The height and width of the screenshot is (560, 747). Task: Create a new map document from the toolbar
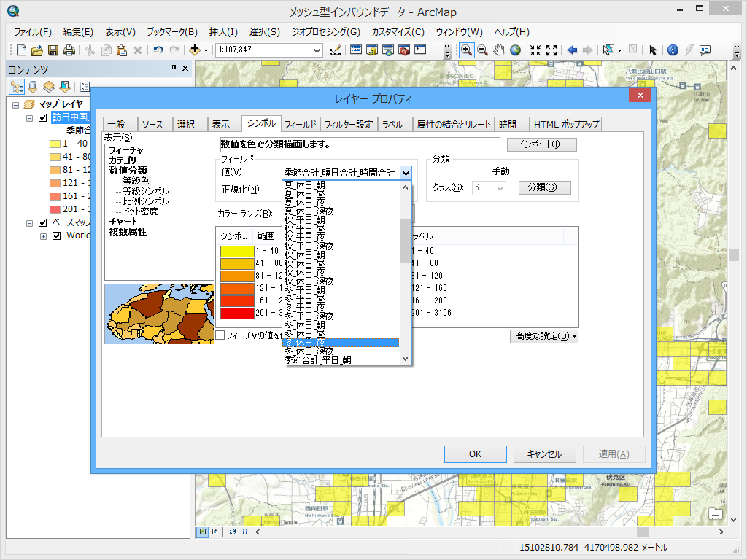tap(21, 50)
